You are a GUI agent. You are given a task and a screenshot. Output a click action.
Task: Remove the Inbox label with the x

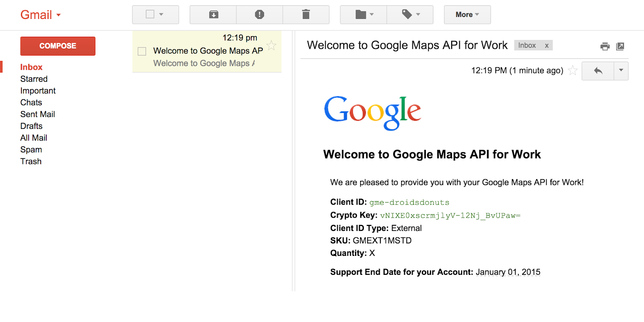tap(547, 46)
